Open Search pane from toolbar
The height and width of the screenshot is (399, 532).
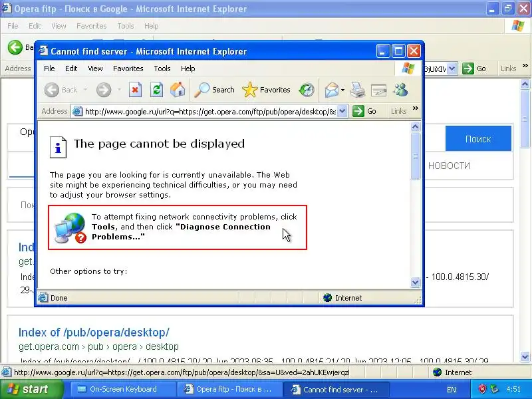point(214,90)
